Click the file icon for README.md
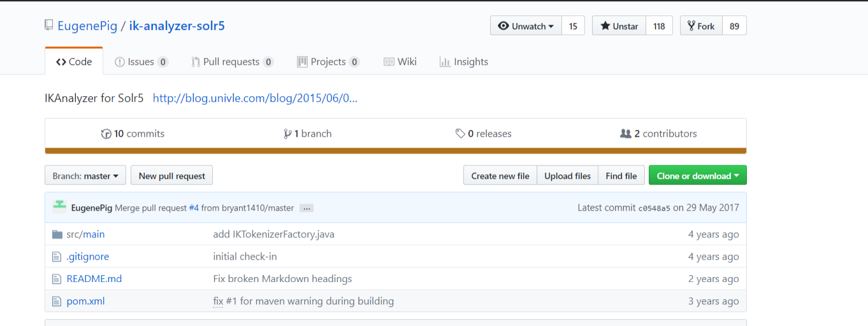Viewport: 868px width, 326px height. pyautogui.click(x=57, y=279)
